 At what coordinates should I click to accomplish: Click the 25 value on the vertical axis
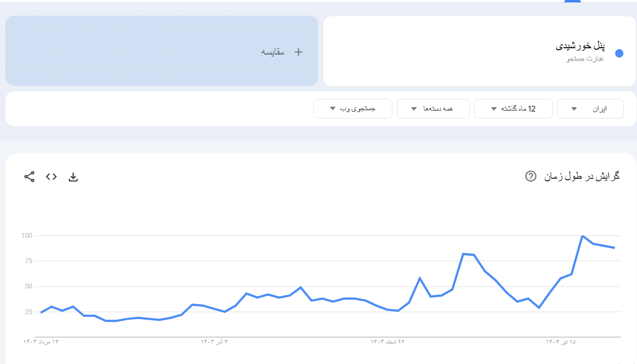click(x=27, y=312)
